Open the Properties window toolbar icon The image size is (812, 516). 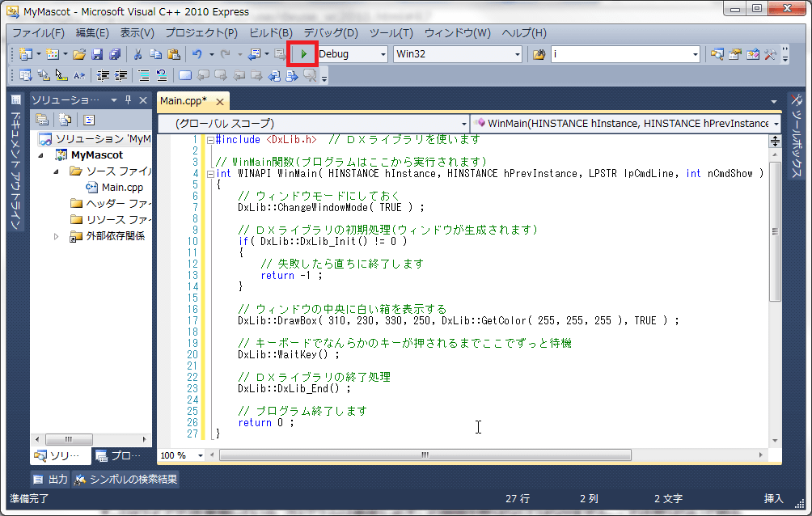pyautogui.click(x=735, y=54)
